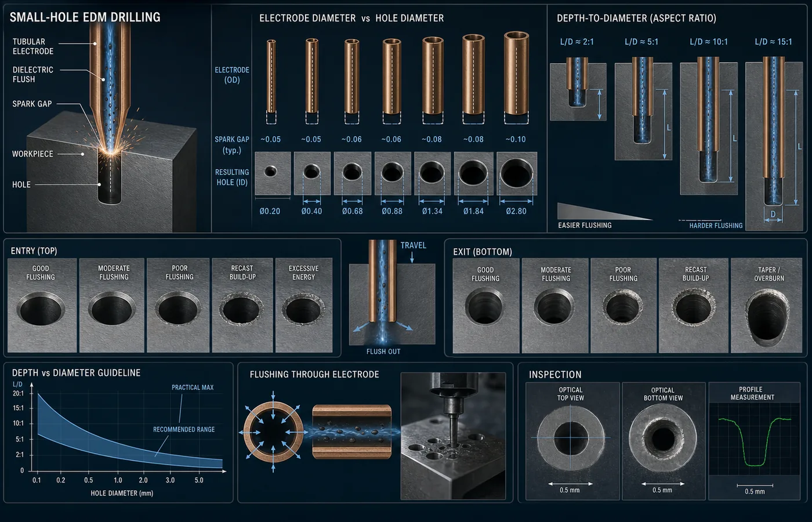Click the L/D ≈ 15:1 aspect ratio label
812x522 pixels.
point(773,42)
